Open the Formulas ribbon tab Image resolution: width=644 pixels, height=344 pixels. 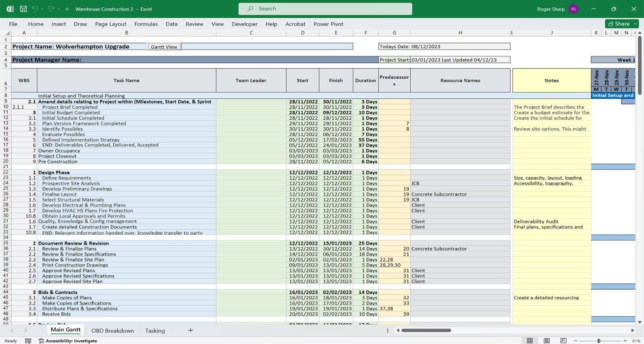[146, 24]
